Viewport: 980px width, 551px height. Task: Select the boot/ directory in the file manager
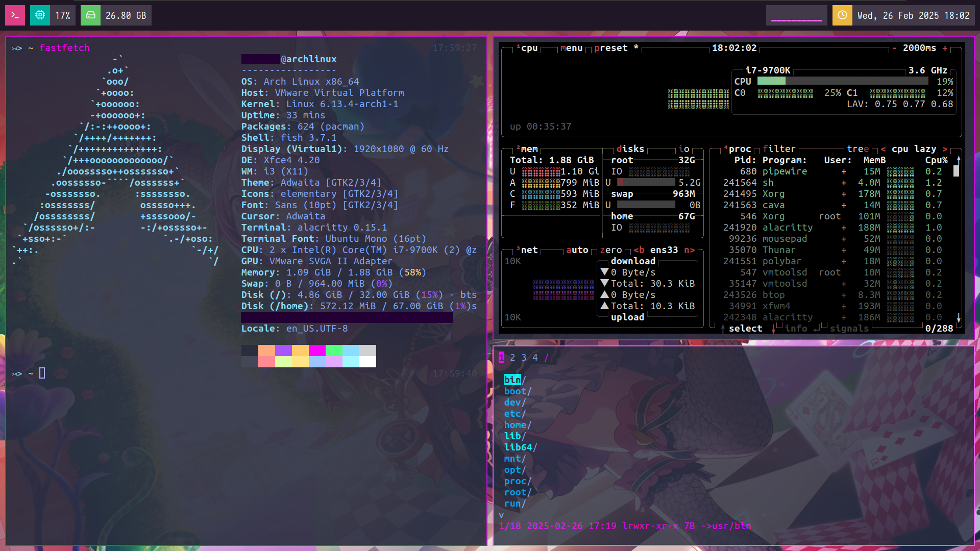tap(518, 391)
